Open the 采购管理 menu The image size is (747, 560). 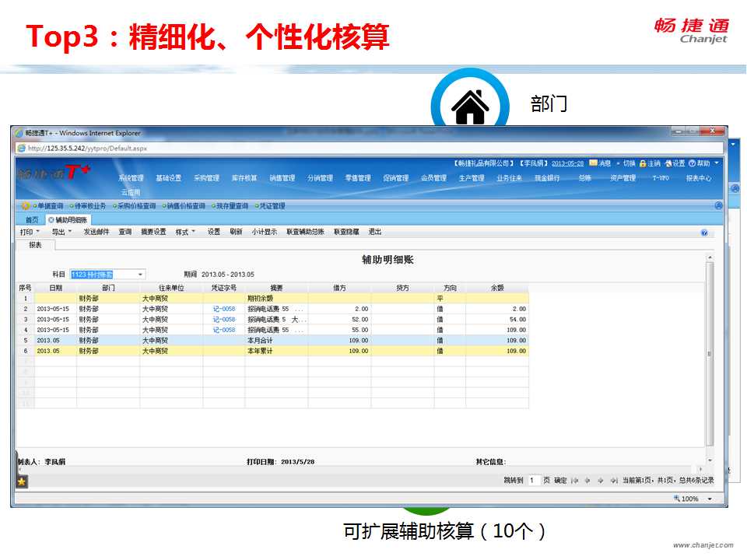pyautogui.click(x=206, y=178)
